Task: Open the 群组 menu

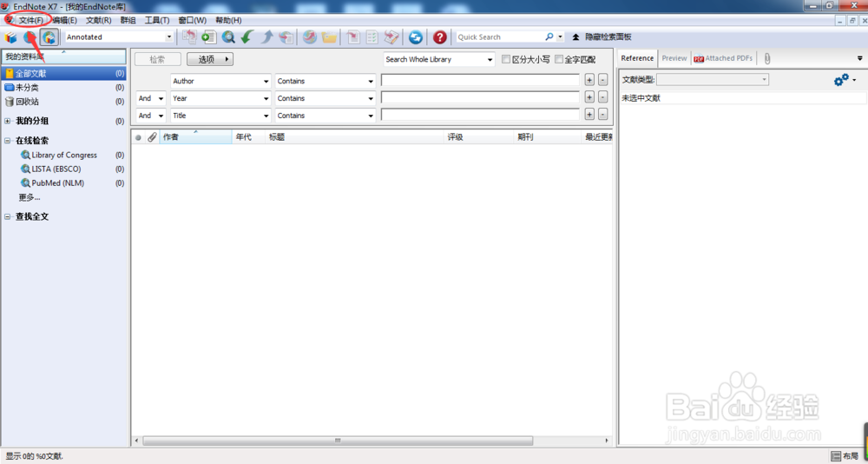Action: click(128, 20)
